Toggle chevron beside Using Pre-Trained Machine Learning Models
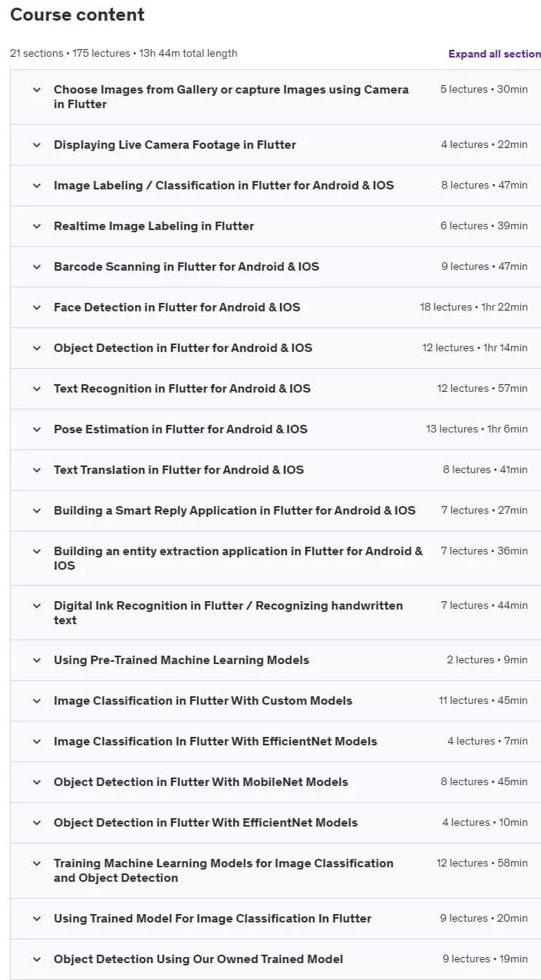541x980 pixels. click(x=36, y=660)
